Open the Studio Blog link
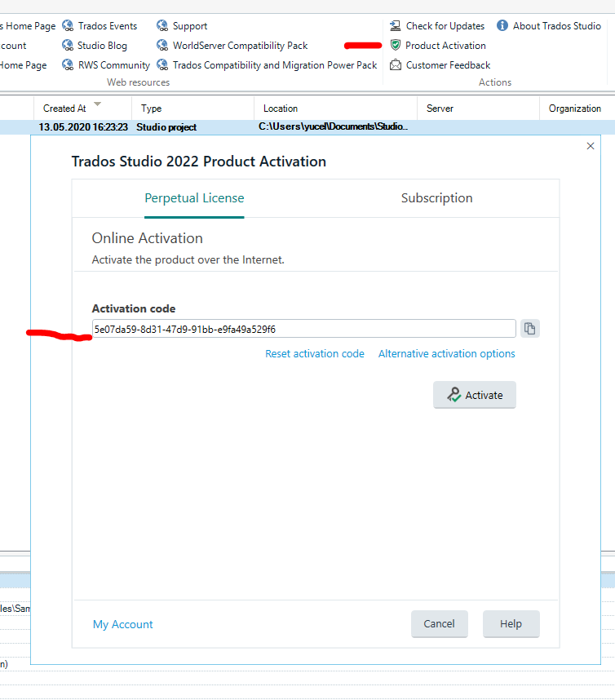Screen dimensions: 615x700 tap(102, 46)
